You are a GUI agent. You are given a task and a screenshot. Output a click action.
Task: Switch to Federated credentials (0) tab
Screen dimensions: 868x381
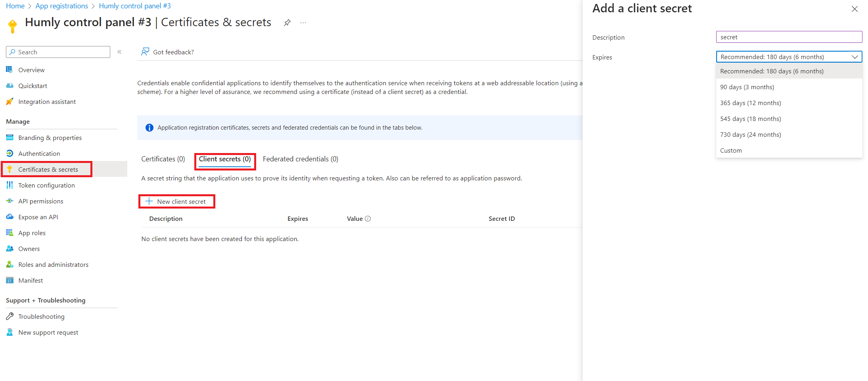(301, 159)
